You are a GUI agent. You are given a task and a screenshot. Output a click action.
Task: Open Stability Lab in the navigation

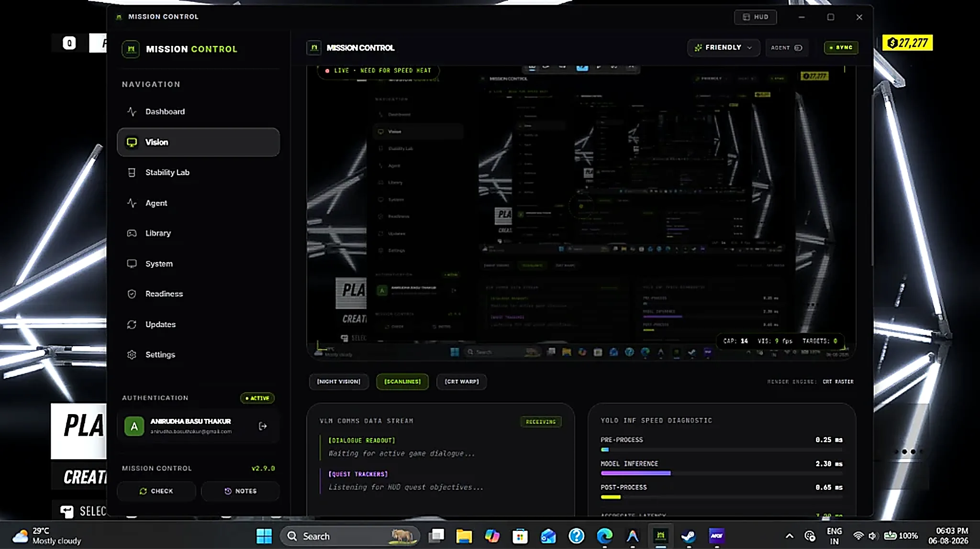(x=198, y=172)
